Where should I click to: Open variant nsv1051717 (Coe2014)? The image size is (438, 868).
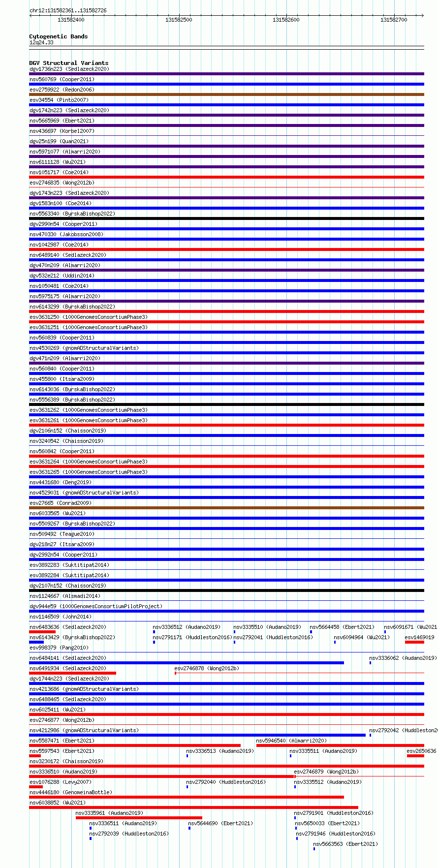(59, 172)
